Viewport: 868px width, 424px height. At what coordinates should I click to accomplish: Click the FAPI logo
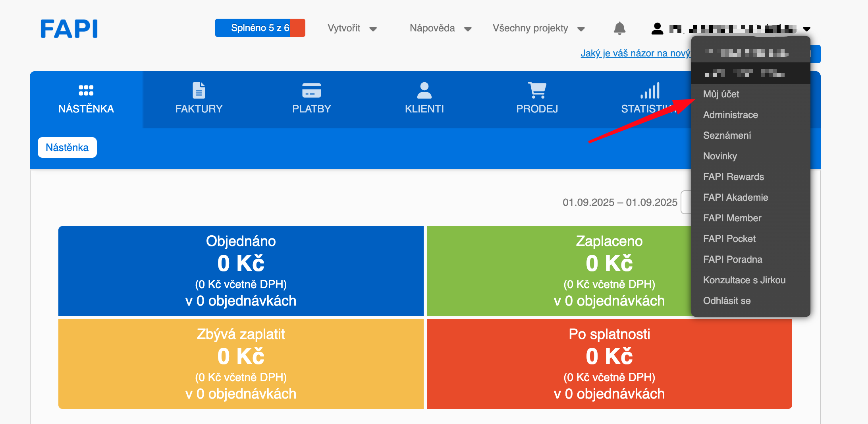pyautogui.click(x=69, y=29)
